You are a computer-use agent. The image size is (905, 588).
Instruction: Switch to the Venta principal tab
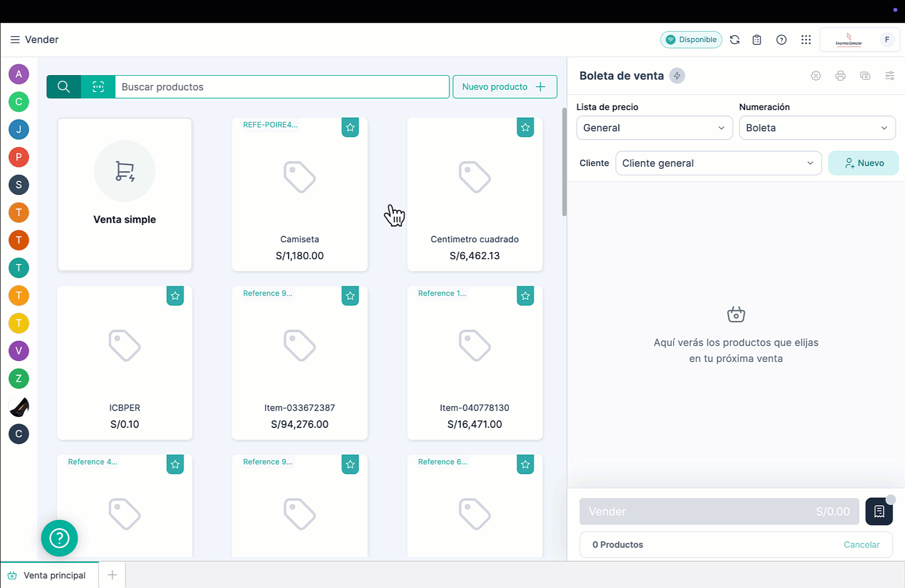pyautogui.click(x=49, y=575)
